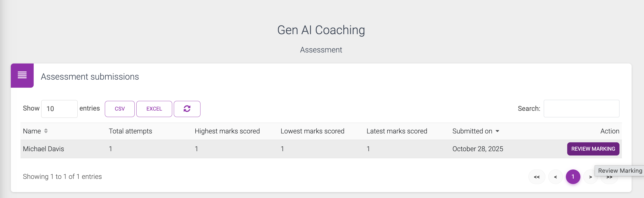The image size is (644, 198).
Task: Select page 1 in the pagination
Action: coord(573,177)
